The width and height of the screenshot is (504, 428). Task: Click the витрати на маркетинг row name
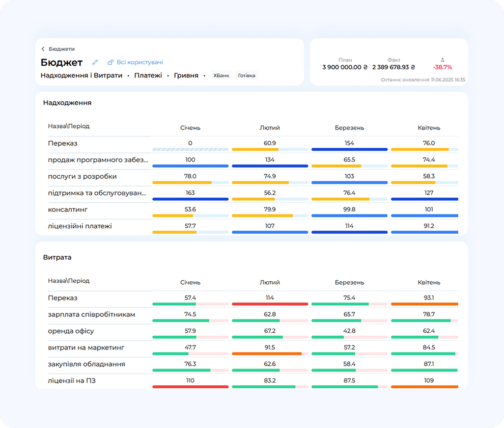pyautogui.click(x=86, y=347)
